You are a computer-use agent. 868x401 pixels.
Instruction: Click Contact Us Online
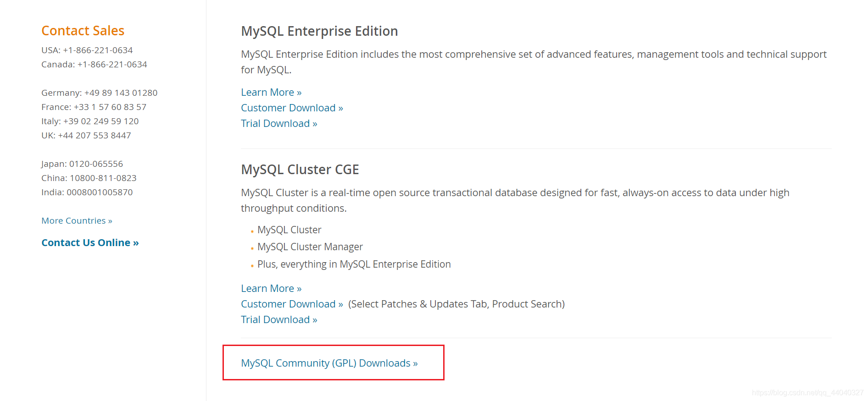tap(90, 242)
